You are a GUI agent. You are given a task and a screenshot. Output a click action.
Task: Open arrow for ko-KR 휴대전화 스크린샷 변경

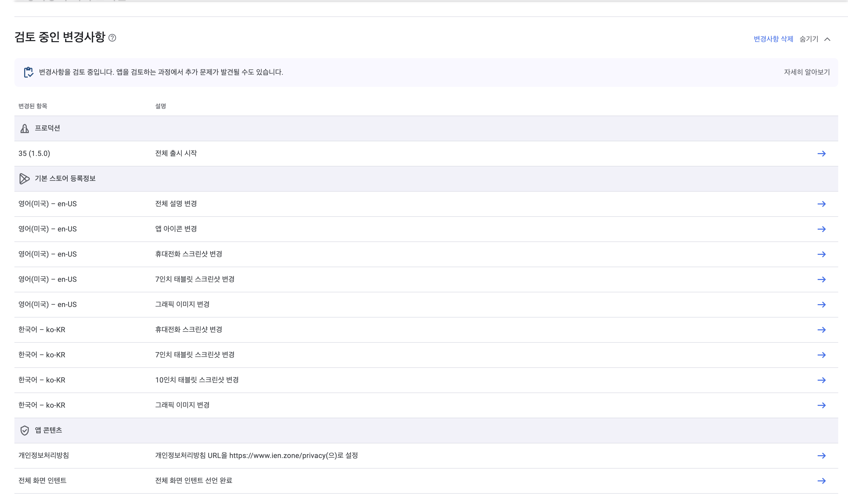821,330
